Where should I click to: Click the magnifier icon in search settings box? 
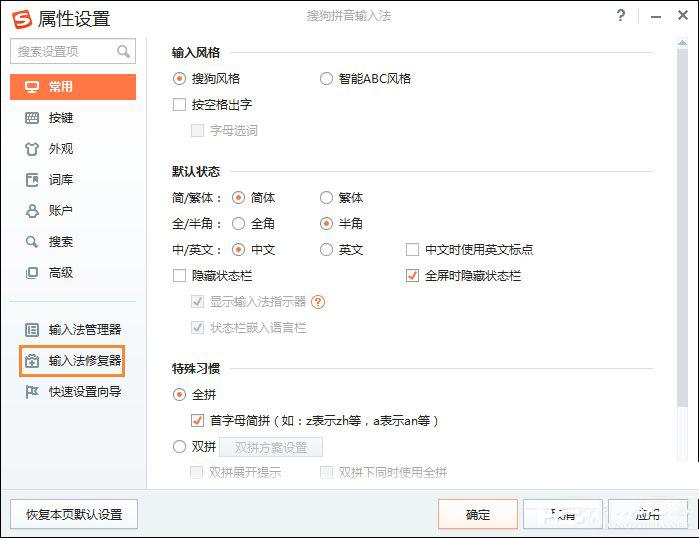123,51
